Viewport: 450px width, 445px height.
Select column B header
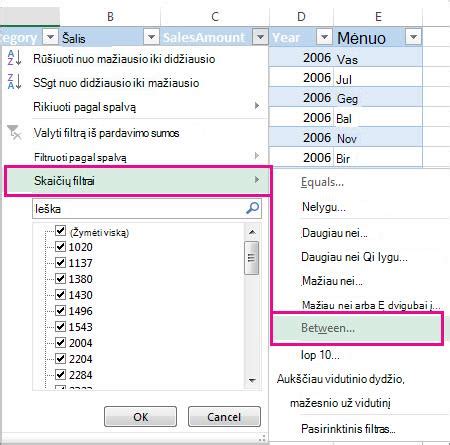[x=110, y=17]
